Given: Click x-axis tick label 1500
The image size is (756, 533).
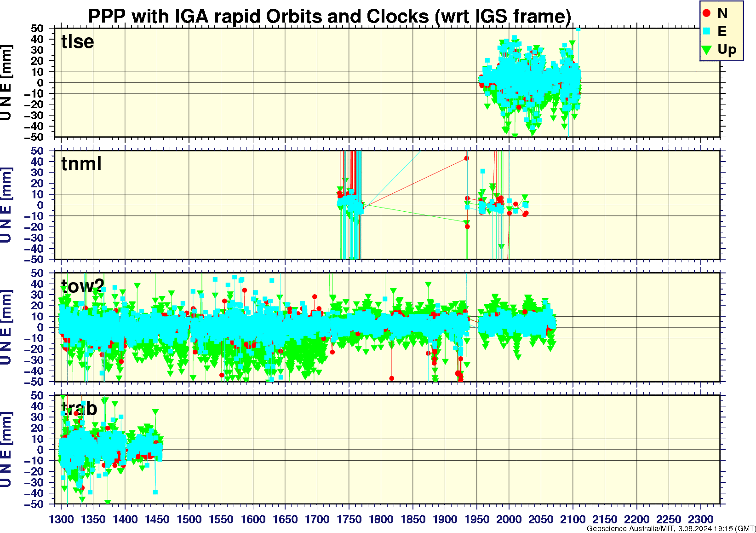Looking at the screenshot, I should coord(189,519).
